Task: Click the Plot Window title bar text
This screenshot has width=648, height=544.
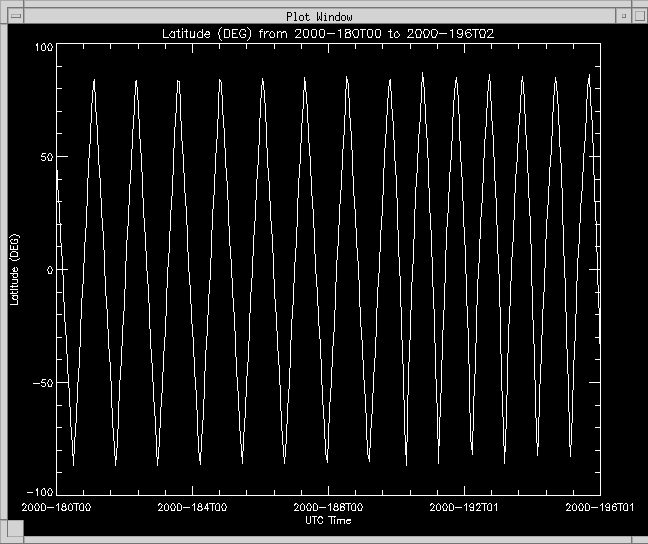Action: coord(319,16)
